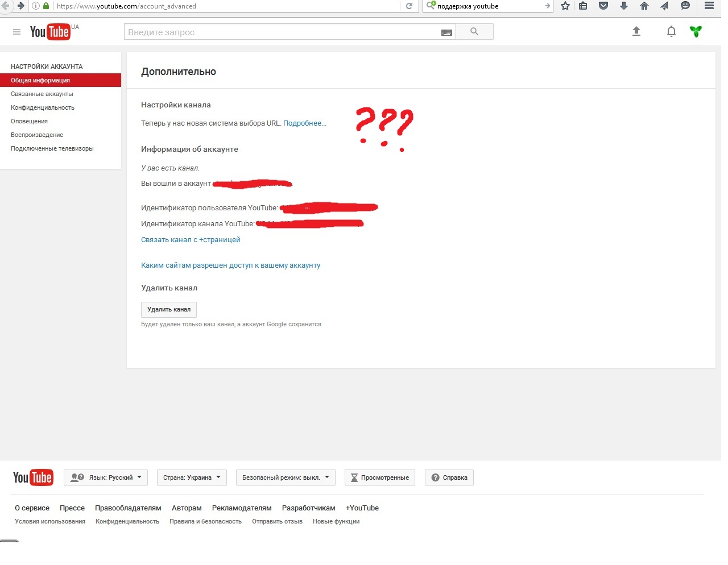The height and width of the screenshot is (565, 728).
Task: Go forward using the browser forward arrow
Action: coord(20,6)
